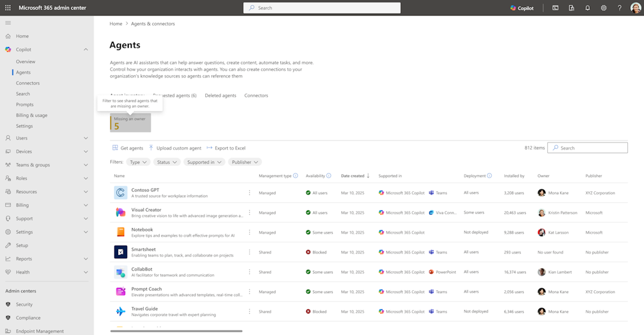Open the Notebook agent icon
Viewport: 644px width, 335px height.
tap(120, 232)
